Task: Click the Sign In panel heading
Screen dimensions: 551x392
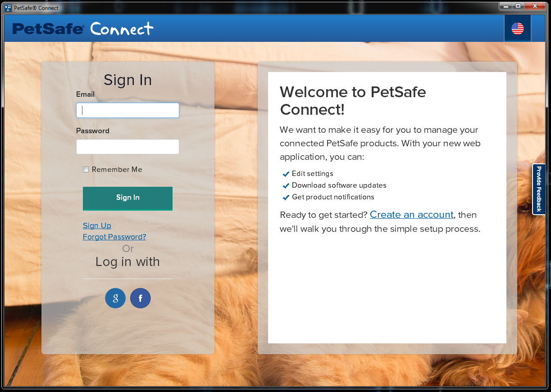Action: tap(128, 80)
